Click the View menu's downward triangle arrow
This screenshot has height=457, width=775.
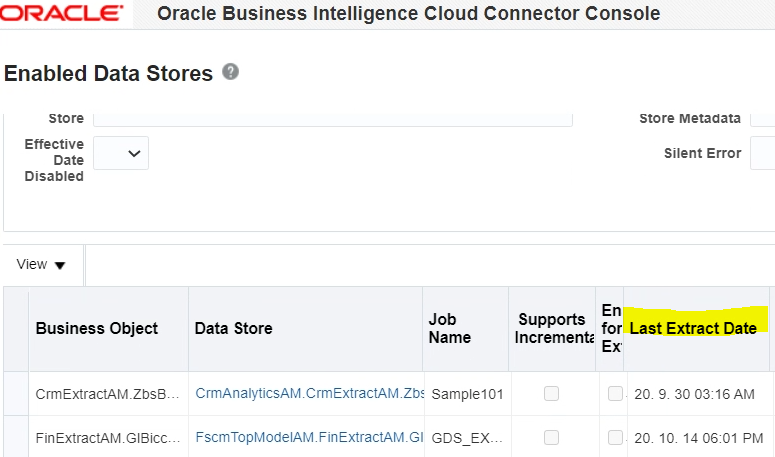[60, 265]
